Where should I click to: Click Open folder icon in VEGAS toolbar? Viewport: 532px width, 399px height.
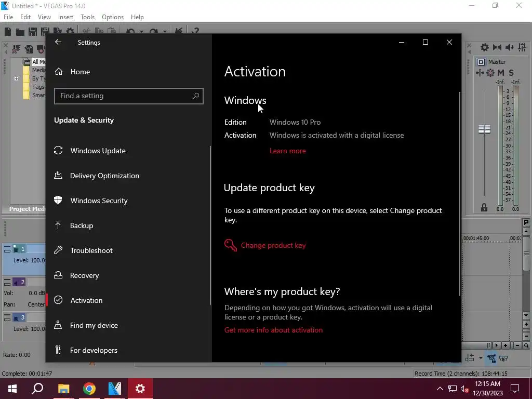pyautogui.click(x=20, y=32)
